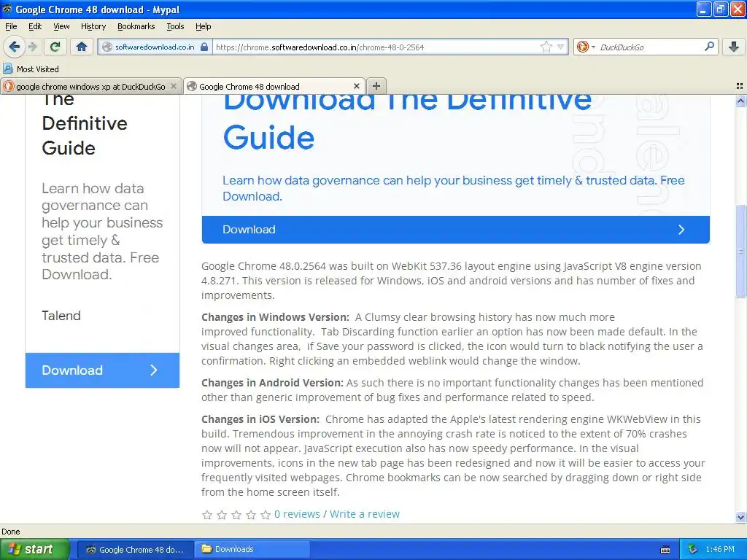Click the Windows start button
747x560 pixels.
pos(35,549)
